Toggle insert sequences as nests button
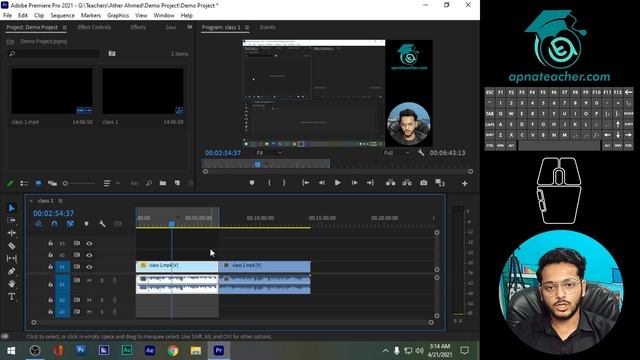 click(x=39, y=224)
